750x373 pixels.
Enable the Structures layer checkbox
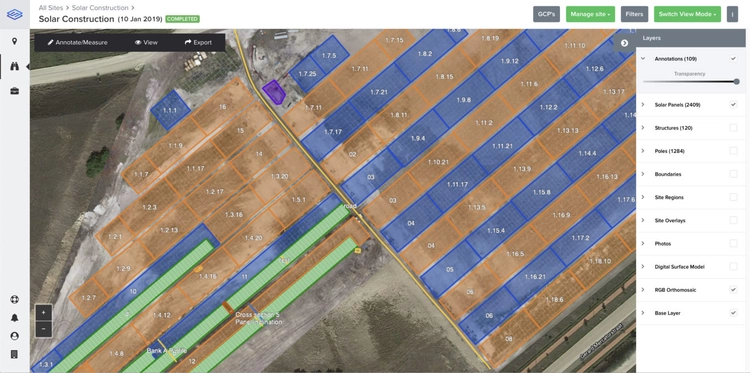tap(733, 128)
